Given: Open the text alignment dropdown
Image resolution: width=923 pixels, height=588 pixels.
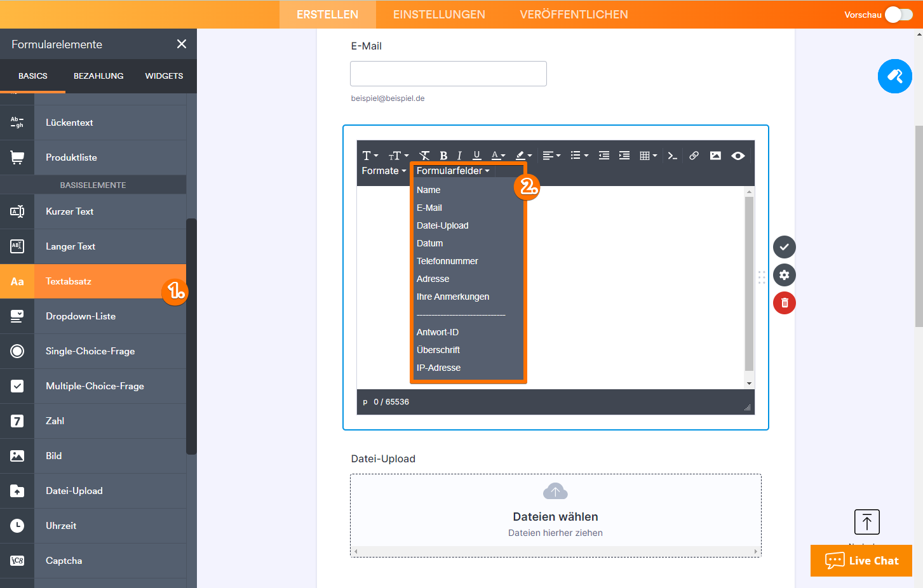Looking at the screenshot, I should pyautogui.click(x=551, y=156).
